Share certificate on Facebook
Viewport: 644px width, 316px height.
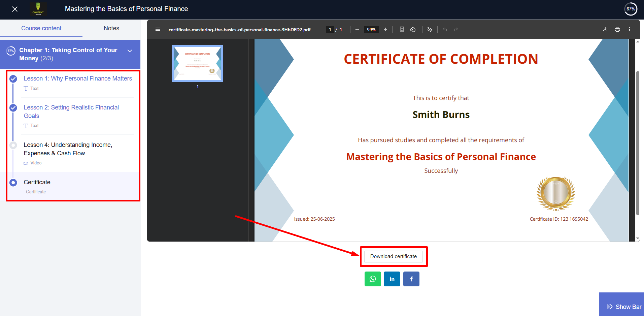pos(411,279)
